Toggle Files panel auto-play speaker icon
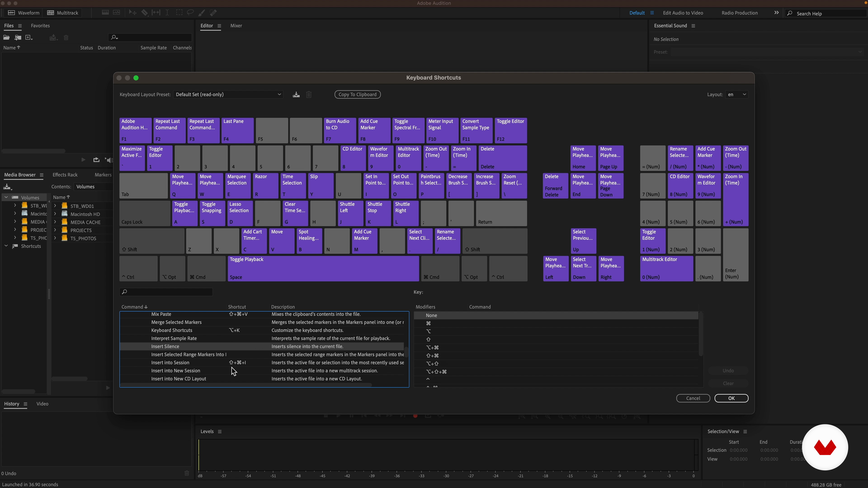 point(108,160)
